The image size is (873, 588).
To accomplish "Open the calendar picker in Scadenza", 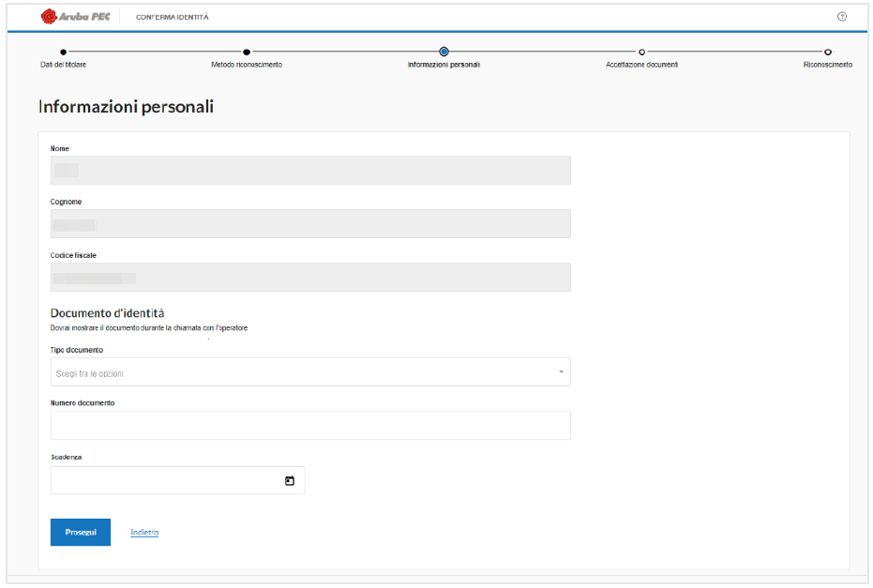I will pos(290,481).
